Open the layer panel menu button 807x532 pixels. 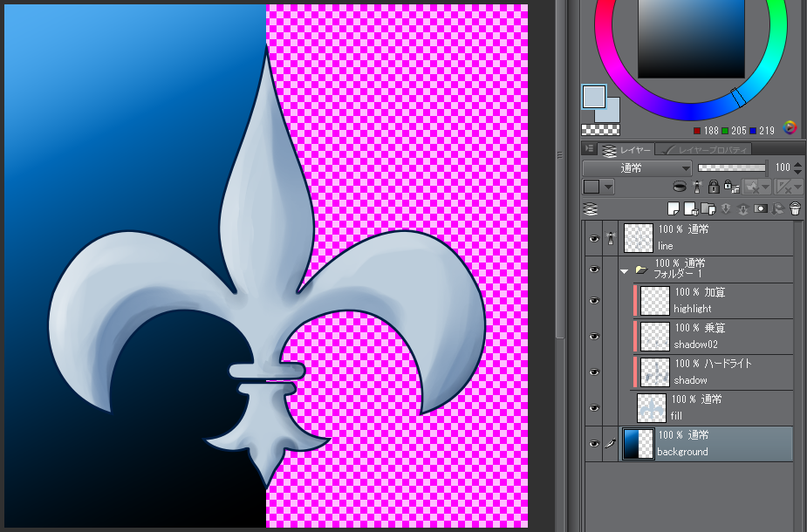coord(590,150)
